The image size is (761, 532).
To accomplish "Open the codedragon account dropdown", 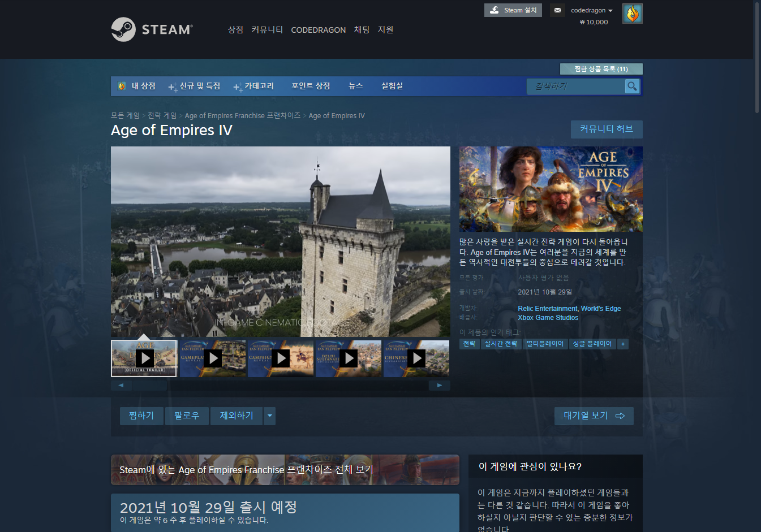I will [x=592, y=10].
